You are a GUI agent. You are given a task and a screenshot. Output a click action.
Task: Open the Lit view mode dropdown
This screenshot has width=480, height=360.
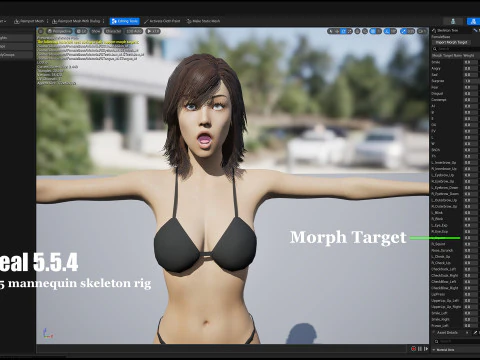[81, 31]
